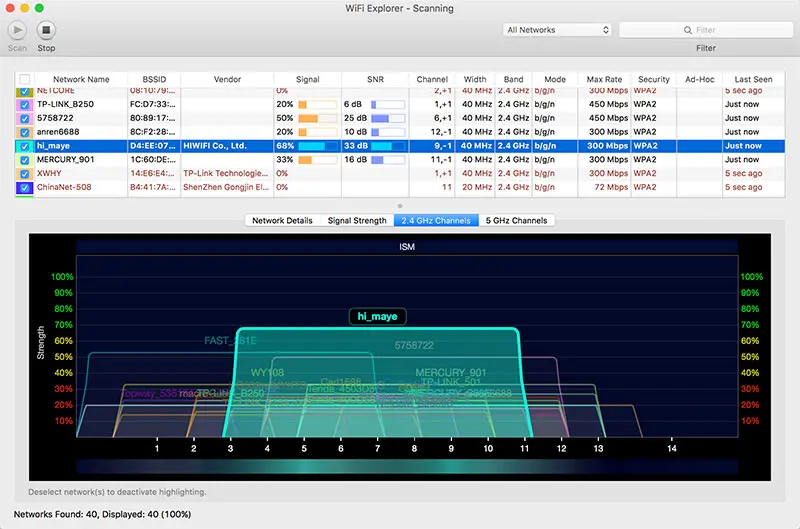This screenshot has height=529, width=800.
Task: Switch to the Network Details tab
Action: [x=282, y=220]
